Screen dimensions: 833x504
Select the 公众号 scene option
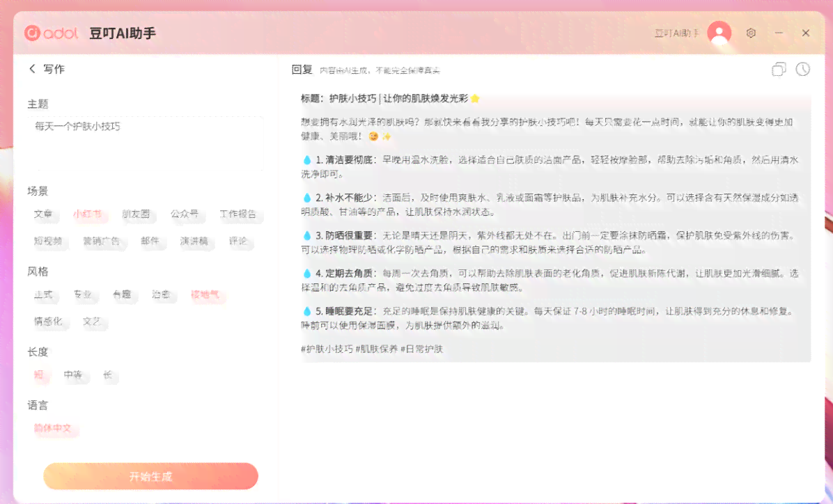click(x=185, y=214)
